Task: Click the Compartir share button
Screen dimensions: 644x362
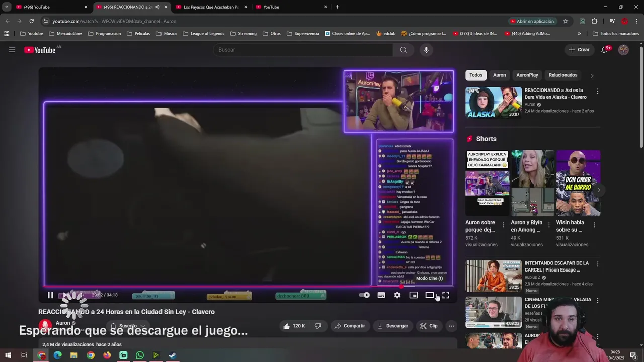Action: pos(350,326)
